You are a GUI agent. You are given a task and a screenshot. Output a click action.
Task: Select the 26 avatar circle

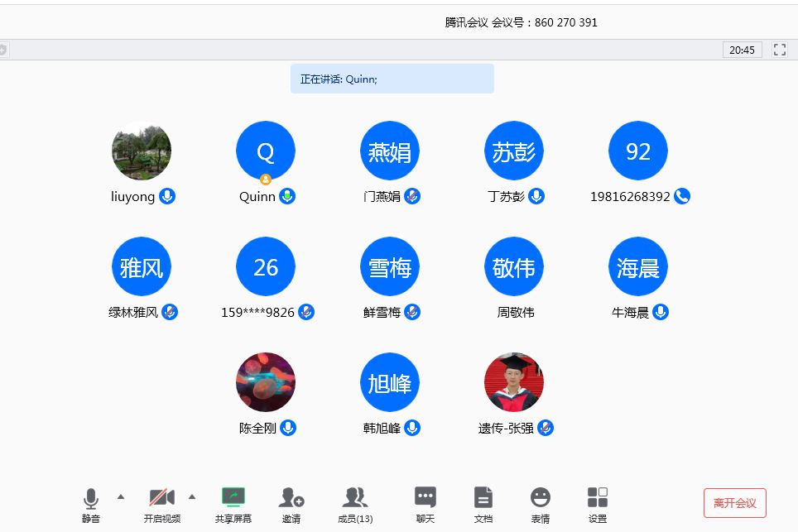coord(266,266)
